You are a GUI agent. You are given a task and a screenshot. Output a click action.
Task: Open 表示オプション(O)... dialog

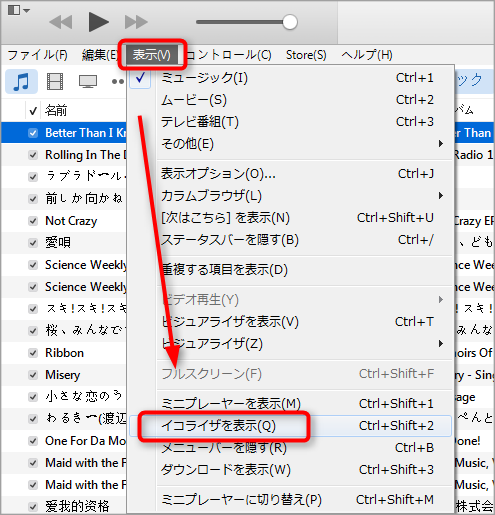click(x=289, y=174)
